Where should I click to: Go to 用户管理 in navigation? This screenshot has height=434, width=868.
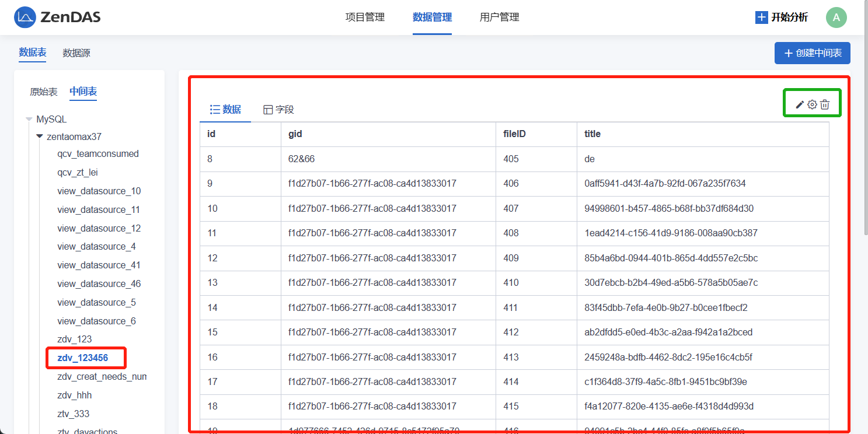point(499,17)
